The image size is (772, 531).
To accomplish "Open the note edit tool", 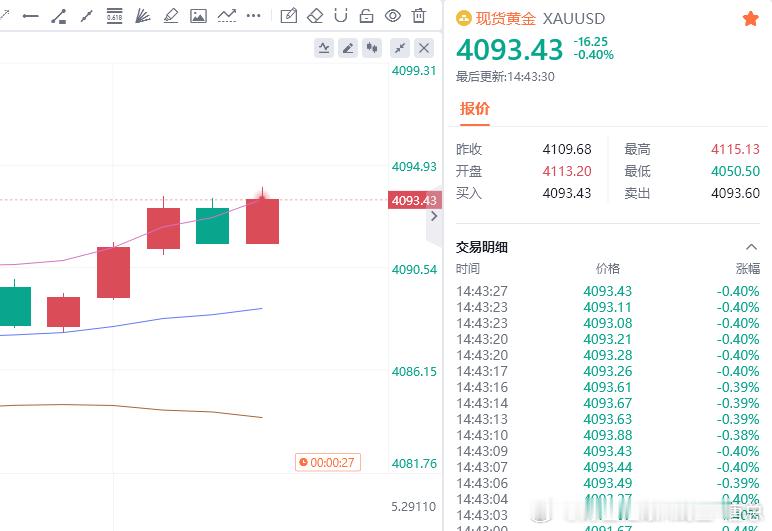I will click(x=289, y=16).
